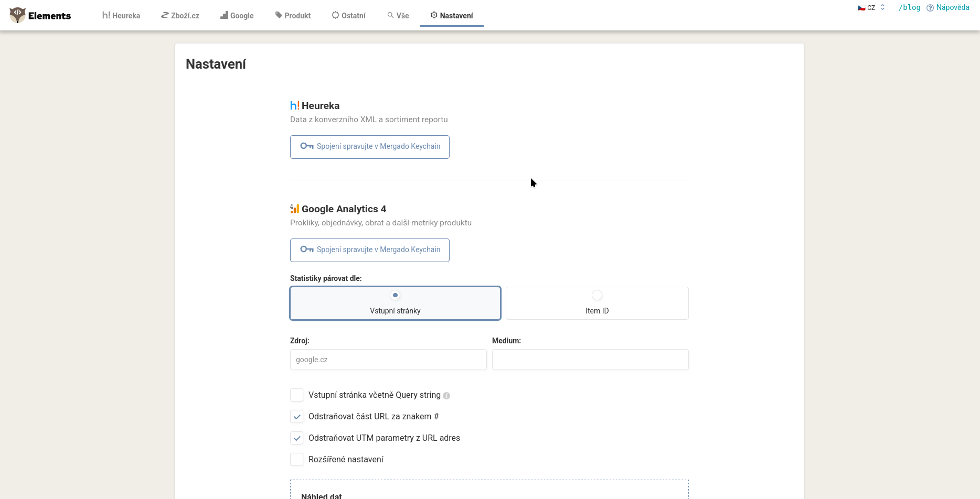Open the Heureka tab
The width and height of the screenshot is (980, 499).
pos(121,16)
